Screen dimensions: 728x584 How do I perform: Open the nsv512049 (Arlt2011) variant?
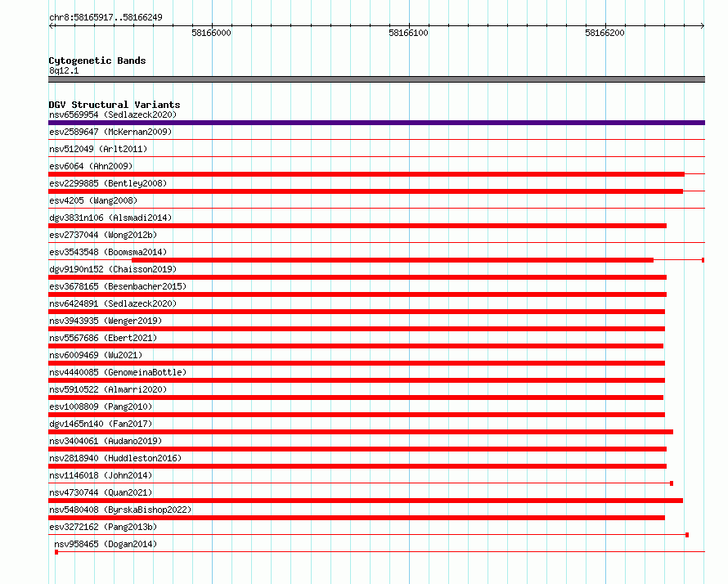98,149
